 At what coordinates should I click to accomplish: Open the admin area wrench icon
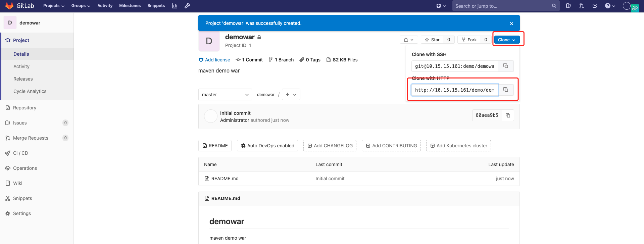pos(187,6)
